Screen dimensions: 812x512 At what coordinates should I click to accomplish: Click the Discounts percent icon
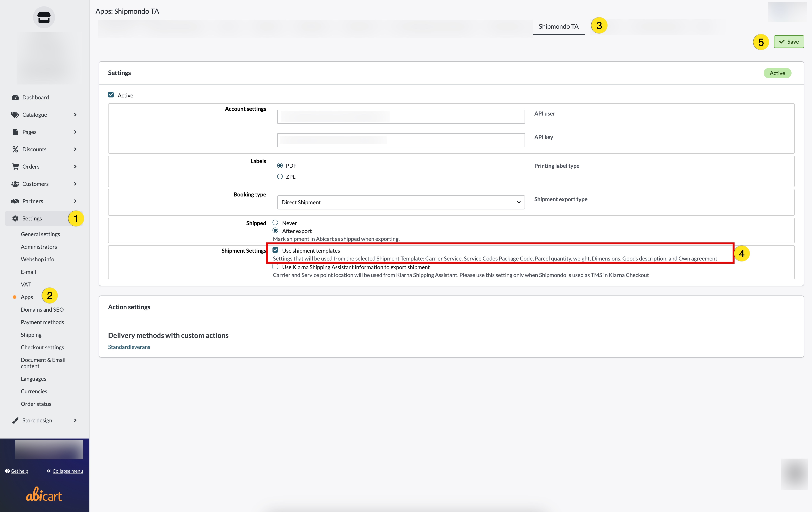(x=15, y=149)
